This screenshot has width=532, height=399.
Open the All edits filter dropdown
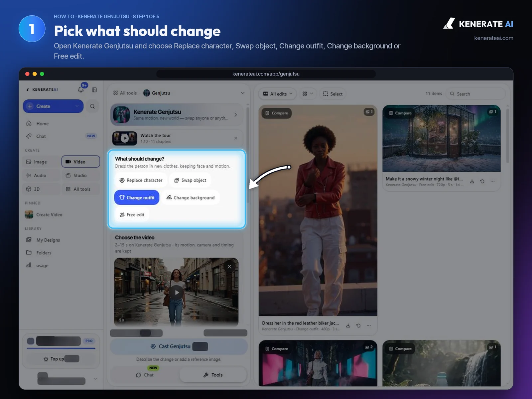coord(278,94)
